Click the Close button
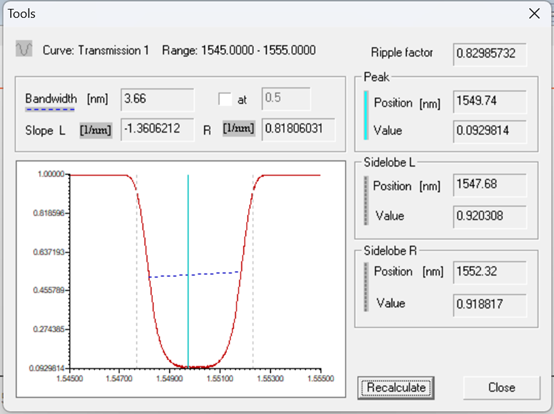Viewport: 554px width, 414px height. pyautogui.click(x=501, y=388)
